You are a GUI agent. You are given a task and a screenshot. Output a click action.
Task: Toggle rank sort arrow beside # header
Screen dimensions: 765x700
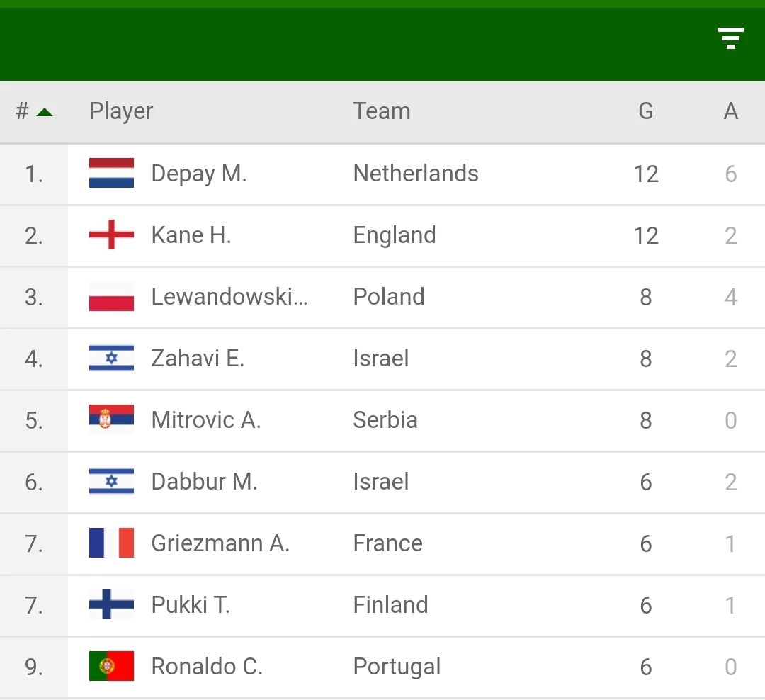[x=45, y=112]
